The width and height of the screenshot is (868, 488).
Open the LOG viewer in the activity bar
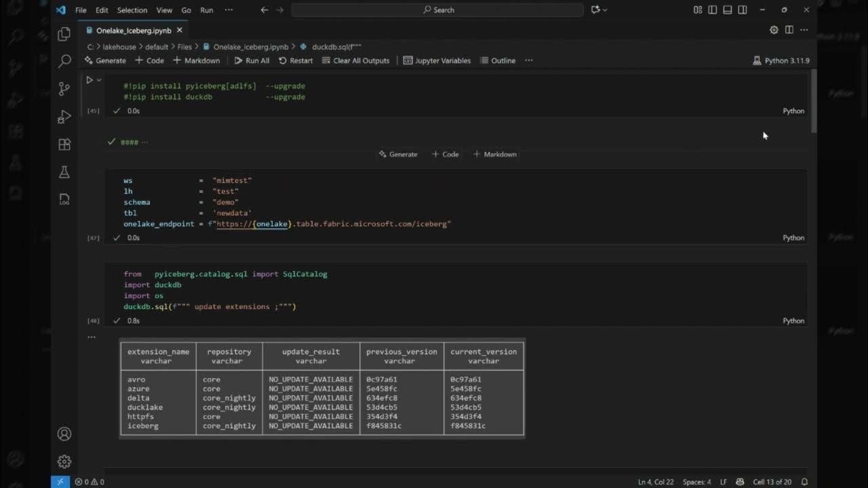[64, 200]
